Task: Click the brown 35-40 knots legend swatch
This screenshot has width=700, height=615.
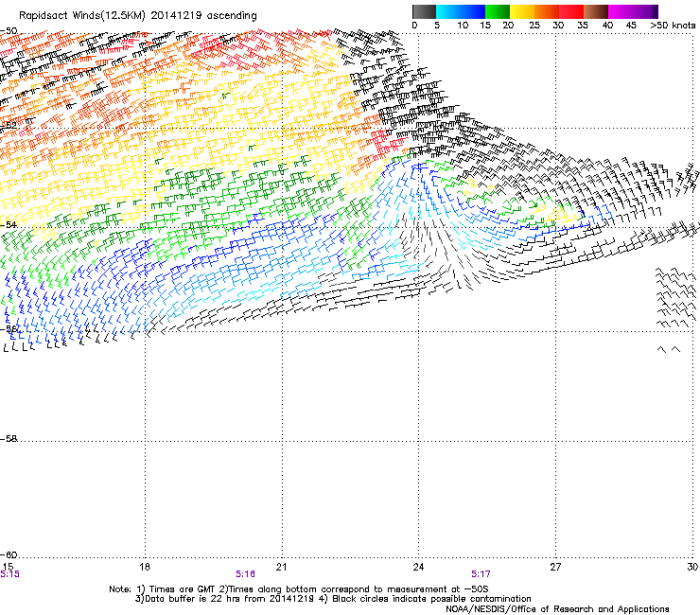Action: (x=596, y=11)
